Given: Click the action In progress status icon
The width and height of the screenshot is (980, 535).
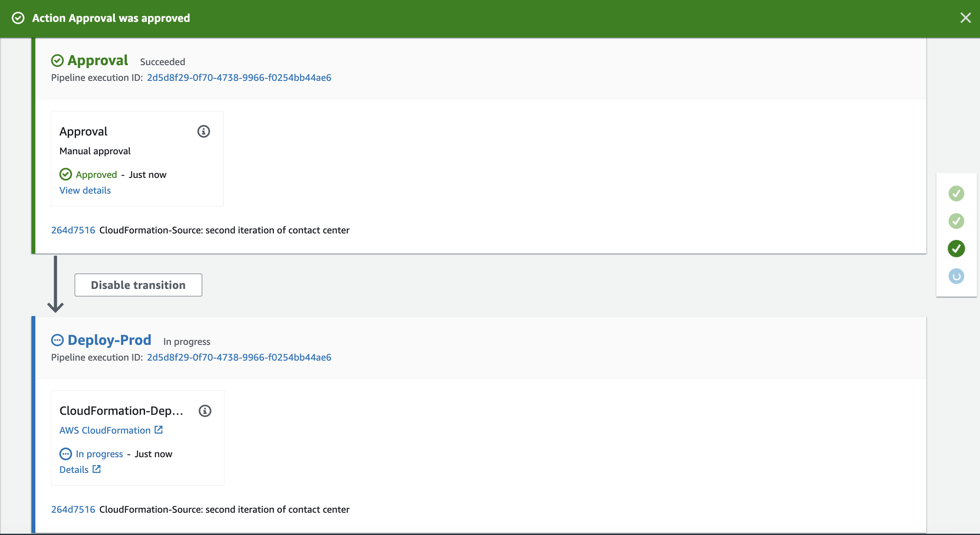Looking at the screenshot, I should click(x=66, y=454).
